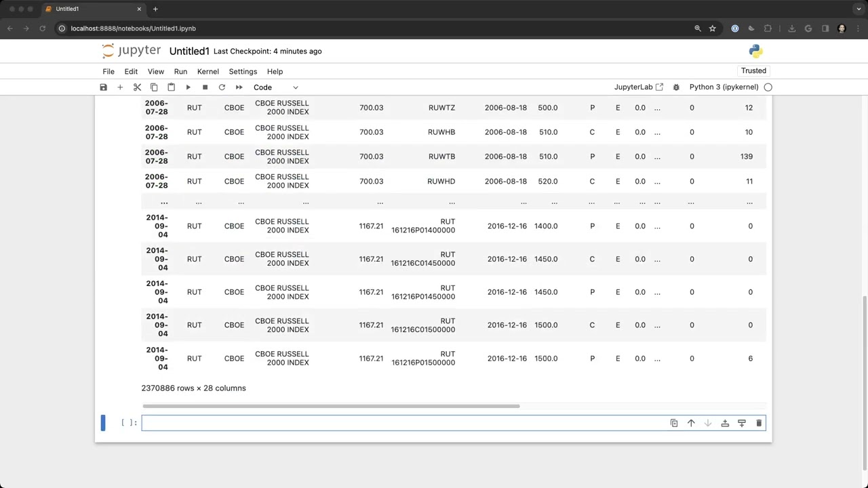Image resolution: width=868 pixels, height=488 pixels.
Task: Click the debugger bug icon
Action: click(676, 87)
